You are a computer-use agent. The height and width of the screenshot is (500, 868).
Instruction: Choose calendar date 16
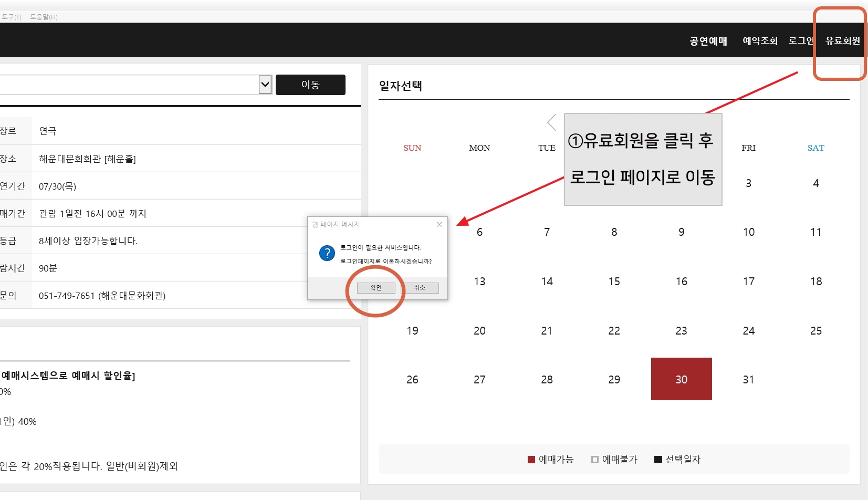[681, 282]
